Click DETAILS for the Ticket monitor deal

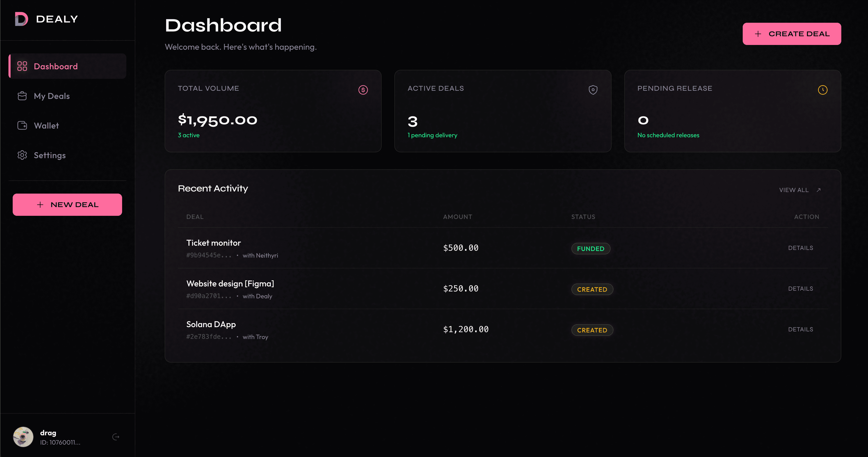801,248
